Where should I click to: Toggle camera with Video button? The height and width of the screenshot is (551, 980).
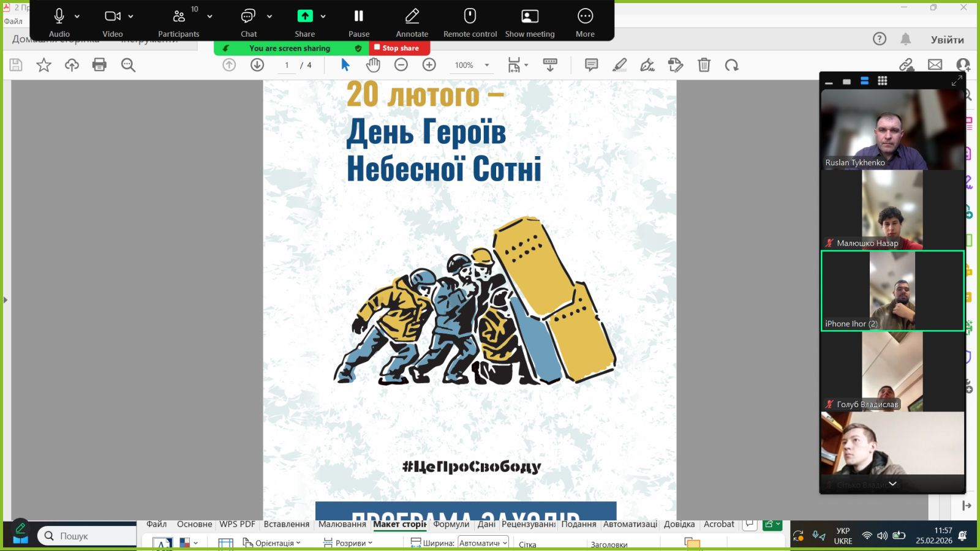pos(112,22)
